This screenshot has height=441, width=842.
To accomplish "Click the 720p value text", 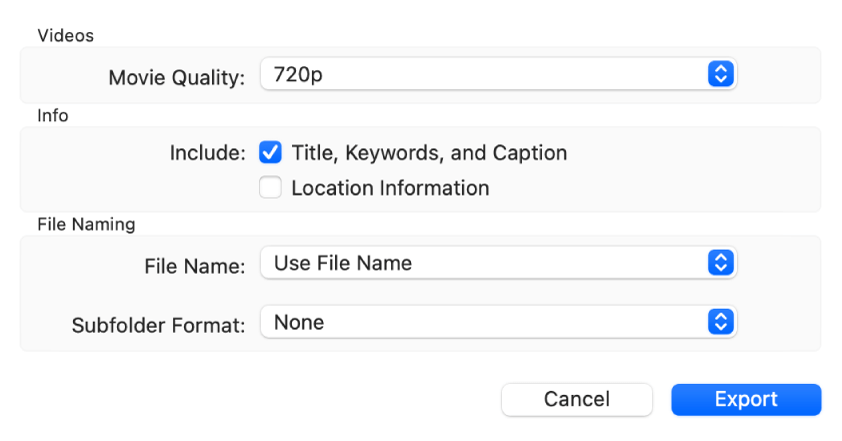I will click(298, 74).
